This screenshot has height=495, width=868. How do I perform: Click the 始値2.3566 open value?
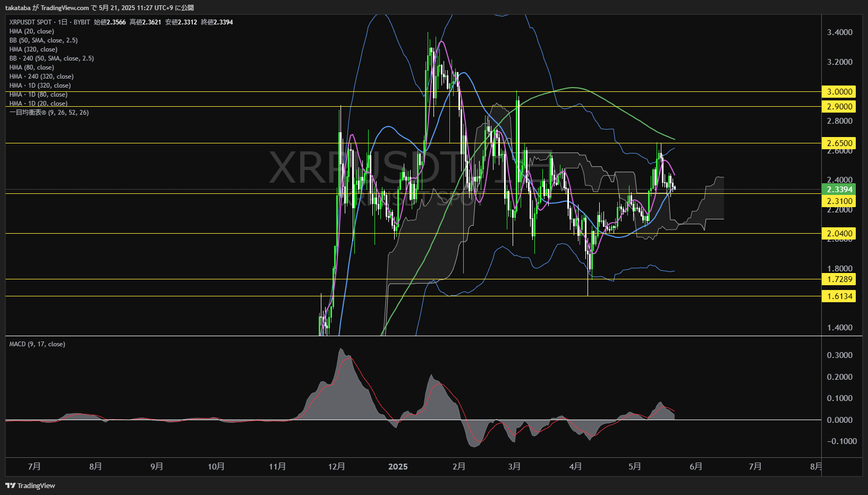[110, 22]
